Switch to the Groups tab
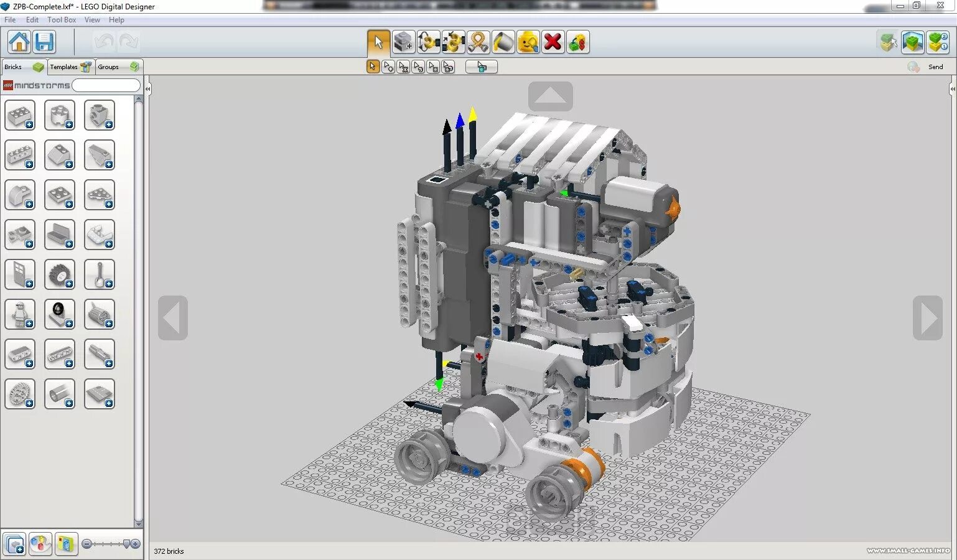This screenshot has height=560, width=957. pyautogui.click(x=118, y=67)
